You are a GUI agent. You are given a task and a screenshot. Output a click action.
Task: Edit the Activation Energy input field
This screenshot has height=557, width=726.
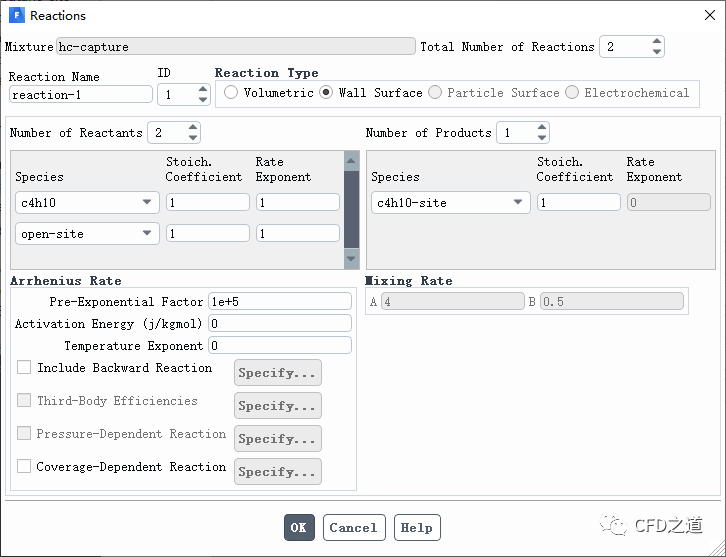tap(279, 324)
